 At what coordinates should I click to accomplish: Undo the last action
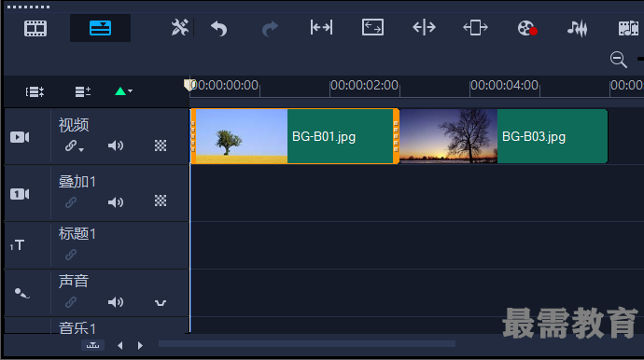click(219, 28)
